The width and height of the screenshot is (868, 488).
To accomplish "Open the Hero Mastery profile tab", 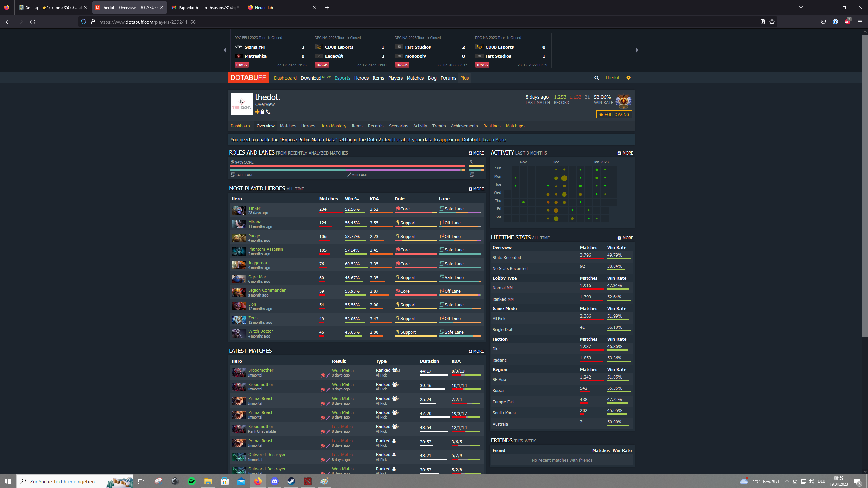I will (x=333, y=126).
